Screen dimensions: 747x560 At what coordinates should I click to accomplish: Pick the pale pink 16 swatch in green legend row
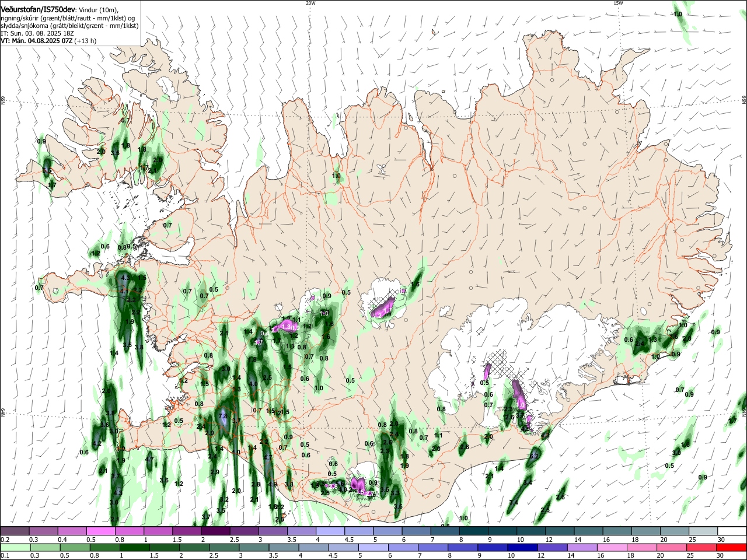[x=612, y=548]
